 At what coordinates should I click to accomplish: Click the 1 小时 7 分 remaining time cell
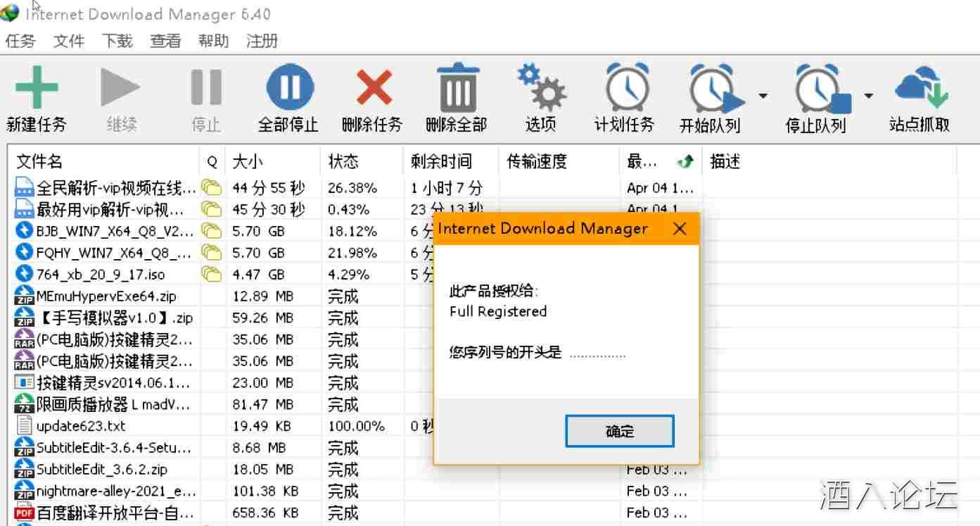click(447, 188)
